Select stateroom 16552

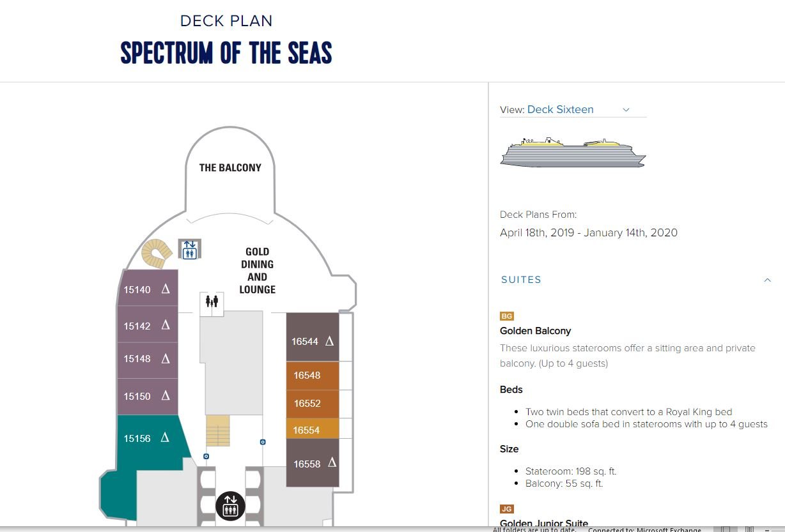(312, 404)
